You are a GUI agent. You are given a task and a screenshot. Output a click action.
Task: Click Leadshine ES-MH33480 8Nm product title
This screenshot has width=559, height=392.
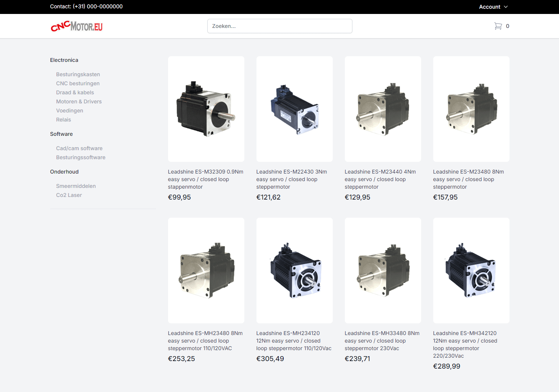tap(382, 341)
